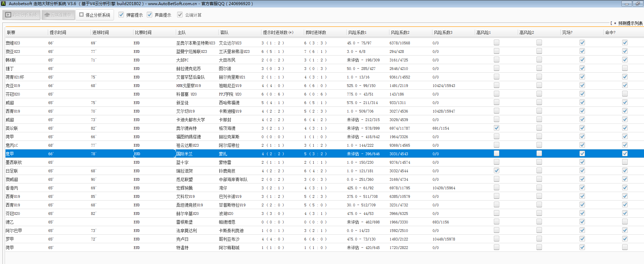Click the 提示时间 column header

click(58, 32)
